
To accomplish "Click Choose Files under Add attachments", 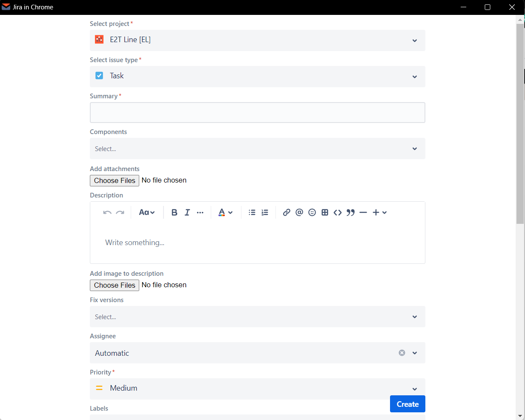I will pos(115,180).
